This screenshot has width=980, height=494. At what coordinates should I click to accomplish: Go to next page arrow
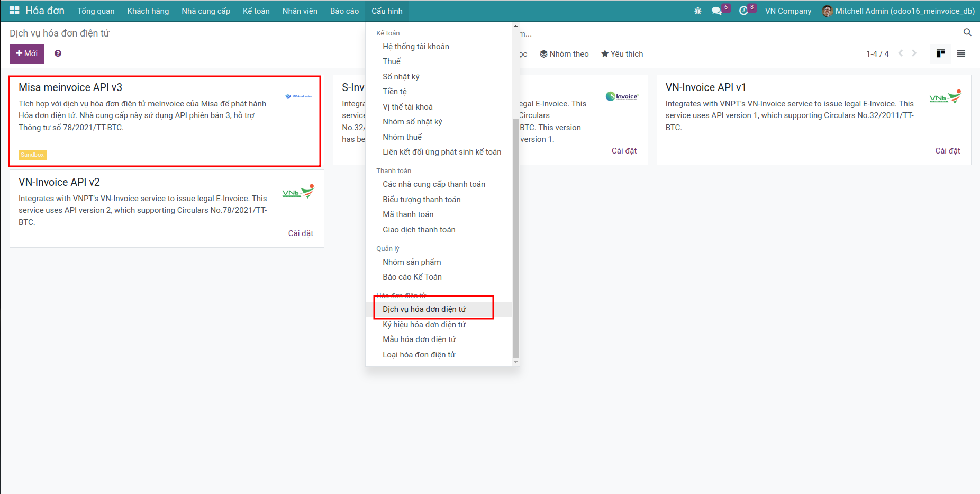coord(914,53)
